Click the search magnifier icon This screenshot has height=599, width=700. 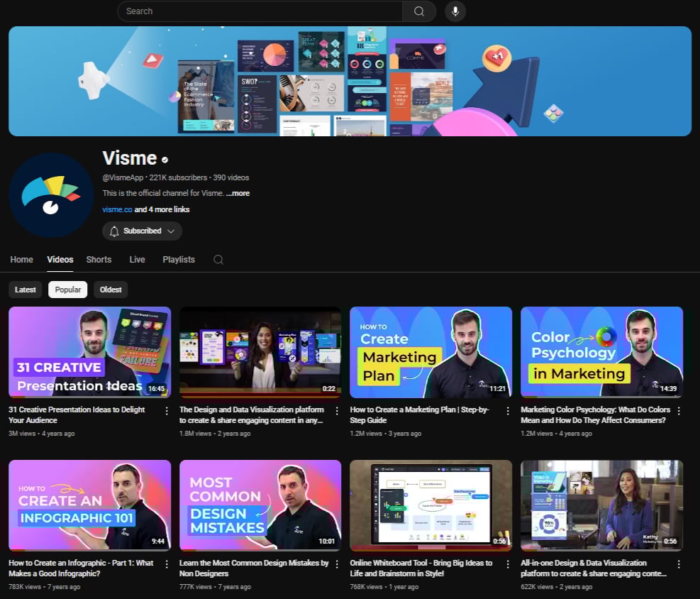point(418,11)
